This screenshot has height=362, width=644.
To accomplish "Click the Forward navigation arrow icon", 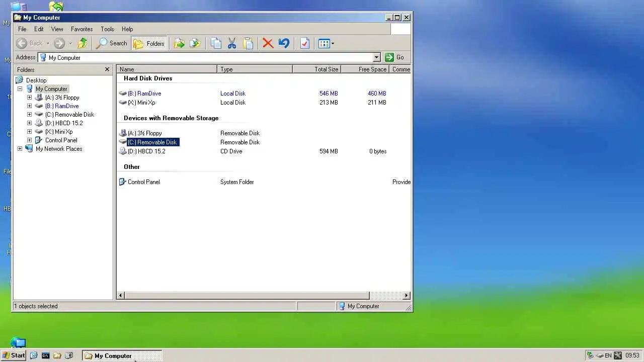I will click(59, 43).
